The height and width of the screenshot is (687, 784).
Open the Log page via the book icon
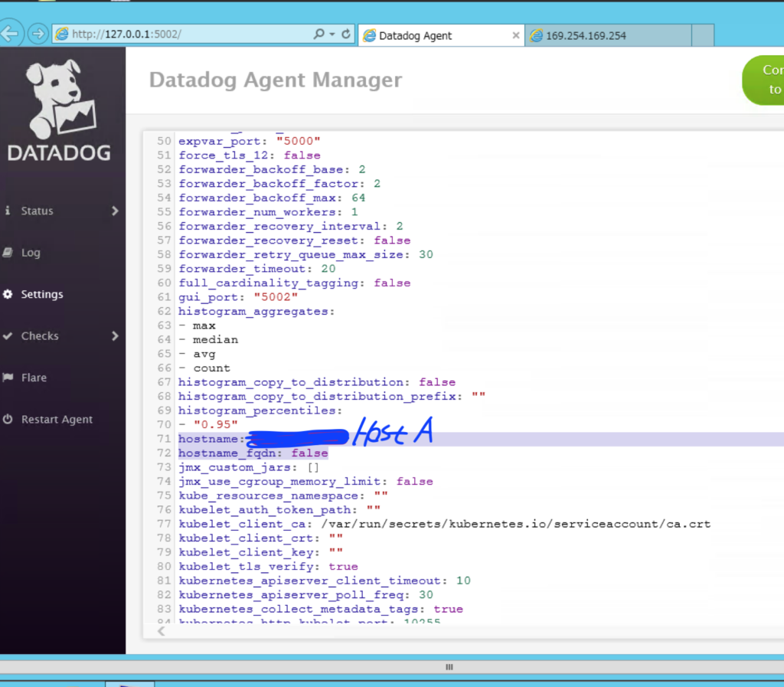(x=8, y=252)
